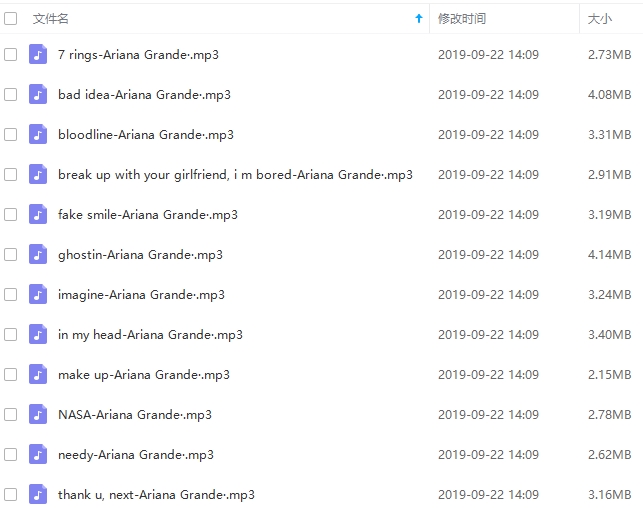This screenshot has width=643, height=508.
Task: Tick checkbox for in my head-Ariana Grande.mp3
Action: click(x=10, y=335)
